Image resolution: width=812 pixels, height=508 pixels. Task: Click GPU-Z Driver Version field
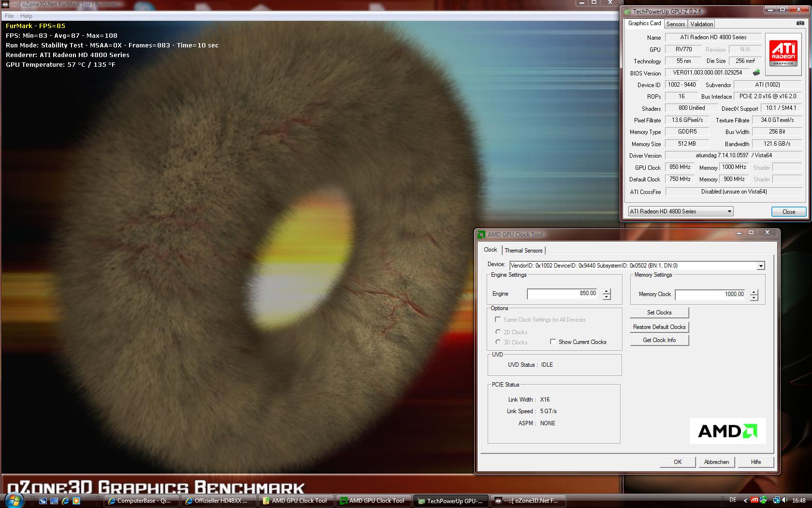point(734,155)
